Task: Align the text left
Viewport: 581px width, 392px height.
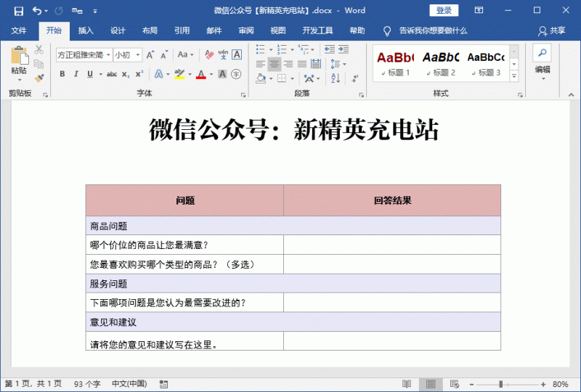Action: pyautogui.click(x=261, y=64)
